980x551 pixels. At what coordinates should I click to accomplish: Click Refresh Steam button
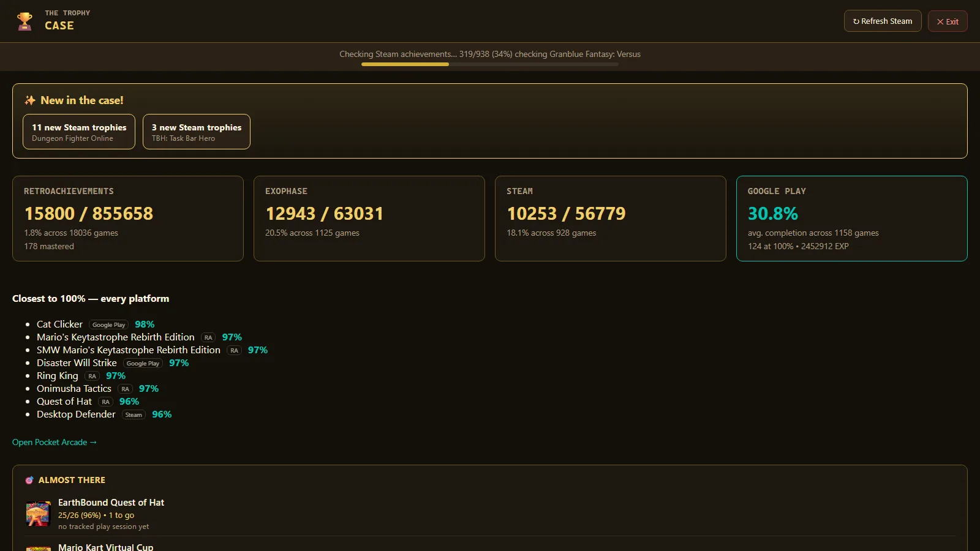pos(883,21)
